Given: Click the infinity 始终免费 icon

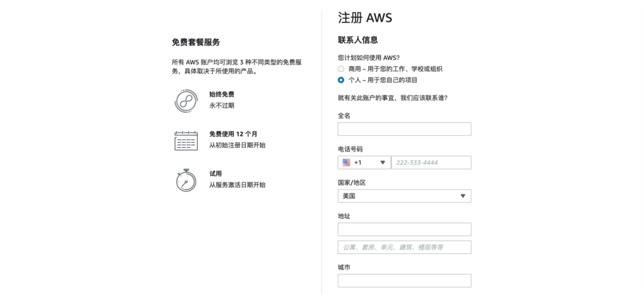Looking at the screenshot, I should pos(186,101).
